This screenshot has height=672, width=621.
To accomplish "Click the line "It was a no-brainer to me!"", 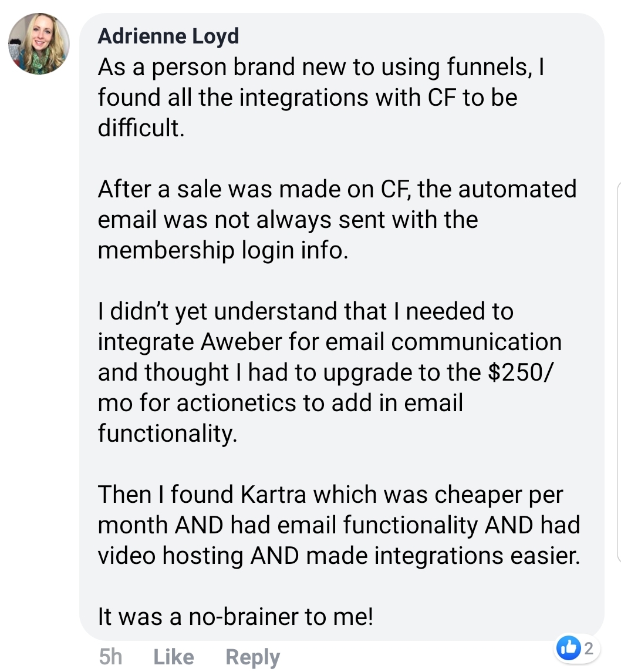I will [235, 617].
